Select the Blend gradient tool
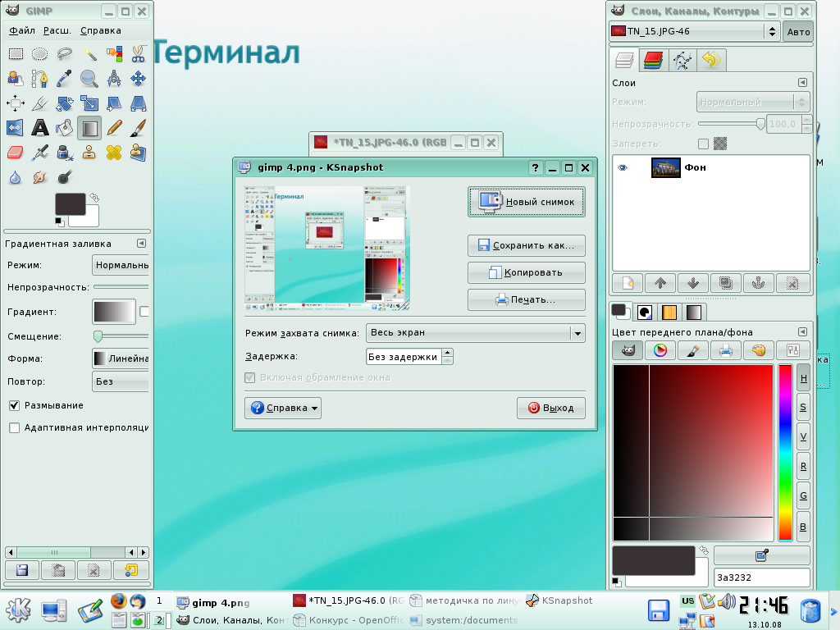The height and width of the screenshot is (630, 840). (89, 128)
